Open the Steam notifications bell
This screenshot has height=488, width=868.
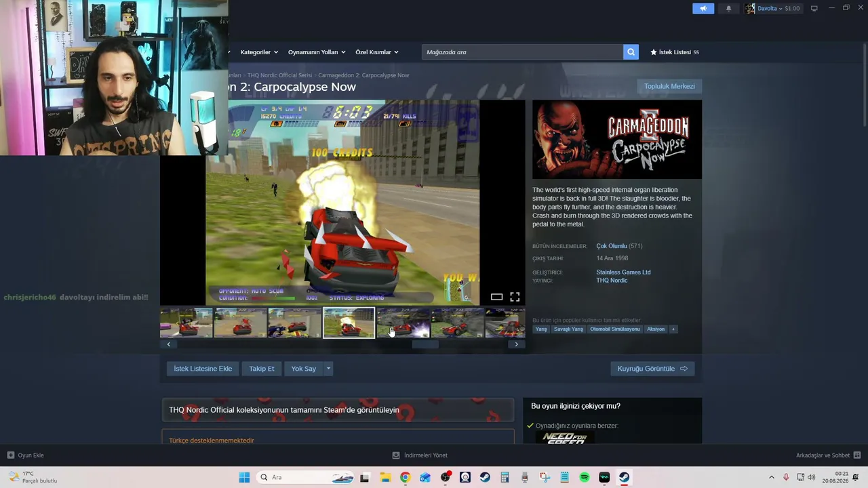point(729,9)
